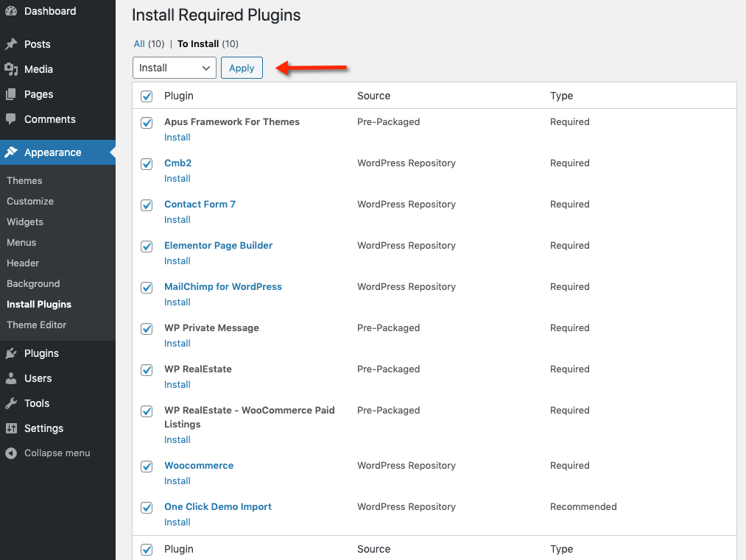Image resolution: width=746 pixels, height=560 pixels.
Task: Open the Install bulk actions dropdown
Action: tap(175, 68)
